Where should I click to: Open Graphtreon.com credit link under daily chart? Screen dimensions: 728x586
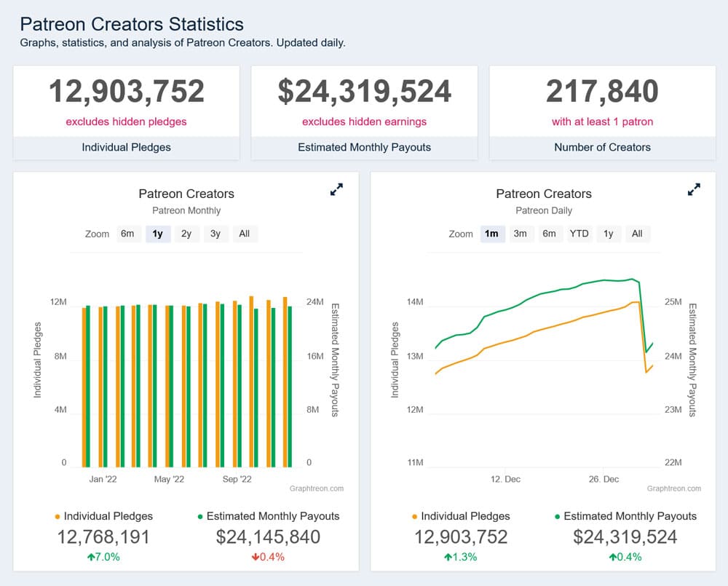pyautogui.click(x=674, y=488)
